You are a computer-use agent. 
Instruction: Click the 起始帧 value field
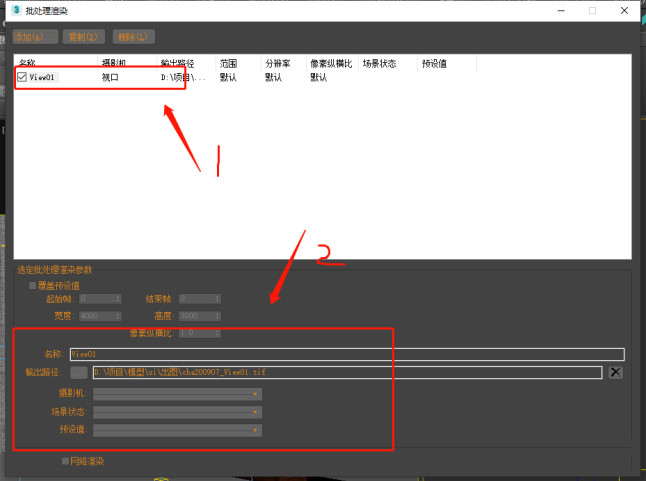pyautogui.click(x=97, y=299)
